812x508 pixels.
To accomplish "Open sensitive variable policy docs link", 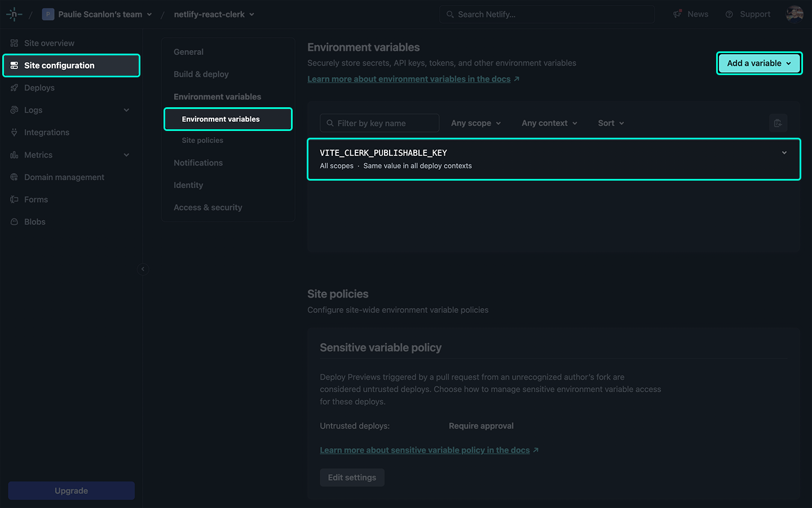I will [425, 450].
